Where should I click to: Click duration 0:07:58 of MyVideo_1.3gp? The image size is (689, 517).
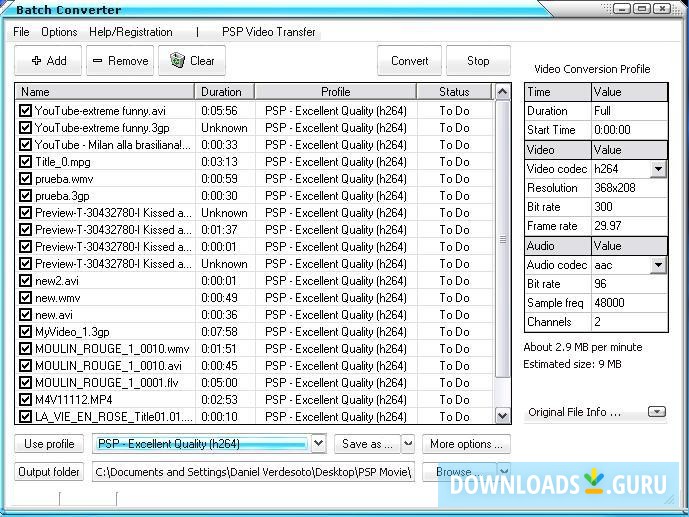coord(219,332)
